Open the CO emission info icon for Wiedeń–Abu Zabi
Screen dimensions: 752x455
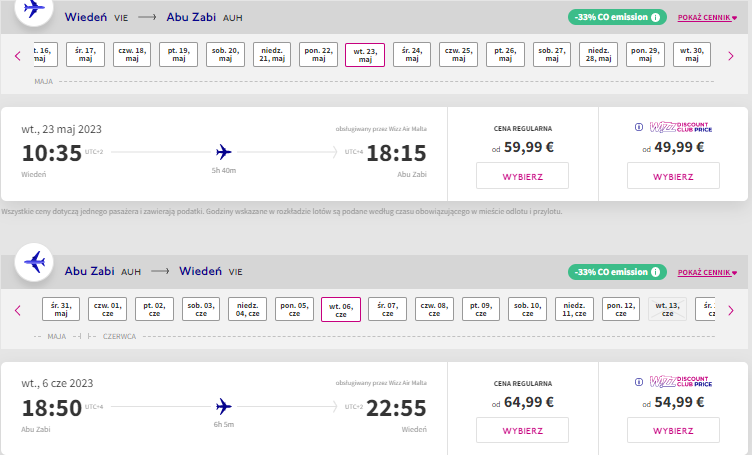click(655, 17)
